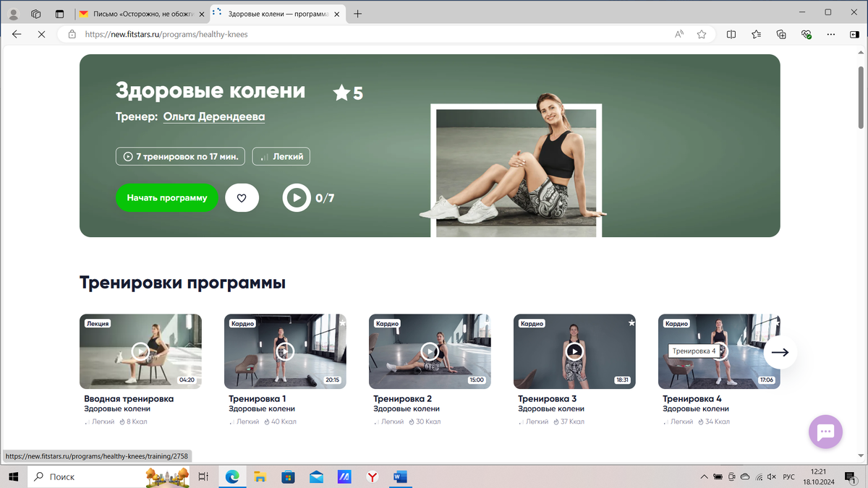Open the three-dot browser settings menu

point(830,34)
